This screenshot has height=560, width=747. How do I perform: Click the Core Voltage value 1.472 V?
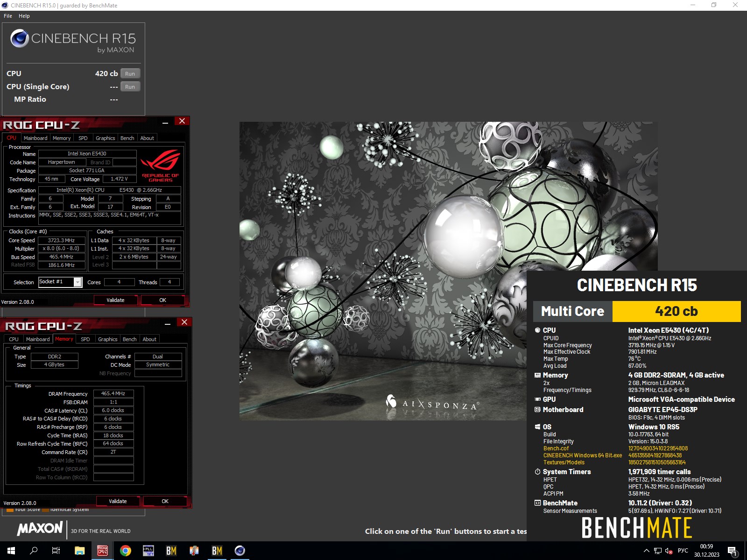point(120,179)
